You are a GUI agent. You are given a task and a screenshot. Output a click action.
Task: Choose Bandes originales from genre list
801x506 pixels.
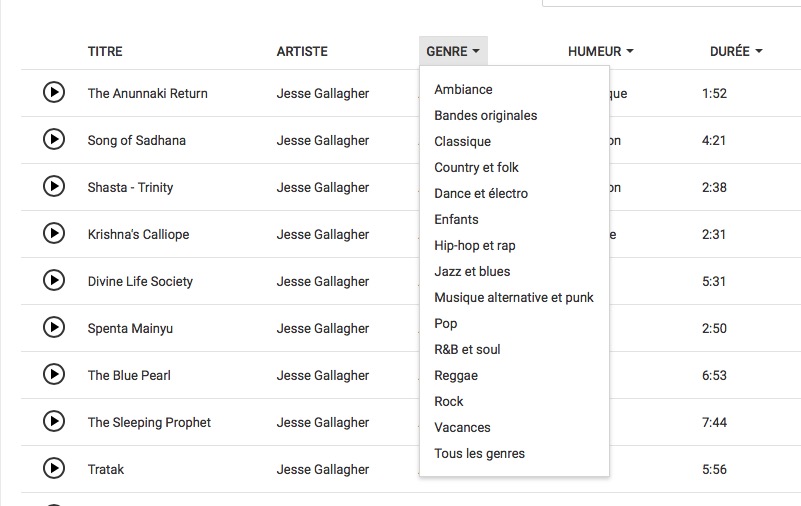coord(485,115)
